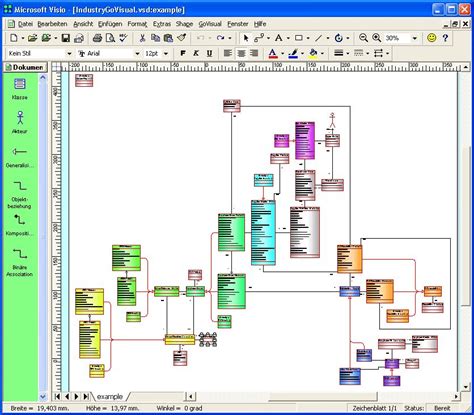Choose the Generalisierung arrow shape
Image resolution: width=474 pixels, height=415 pixels.
pyautogui.click(x=19, y=157)
